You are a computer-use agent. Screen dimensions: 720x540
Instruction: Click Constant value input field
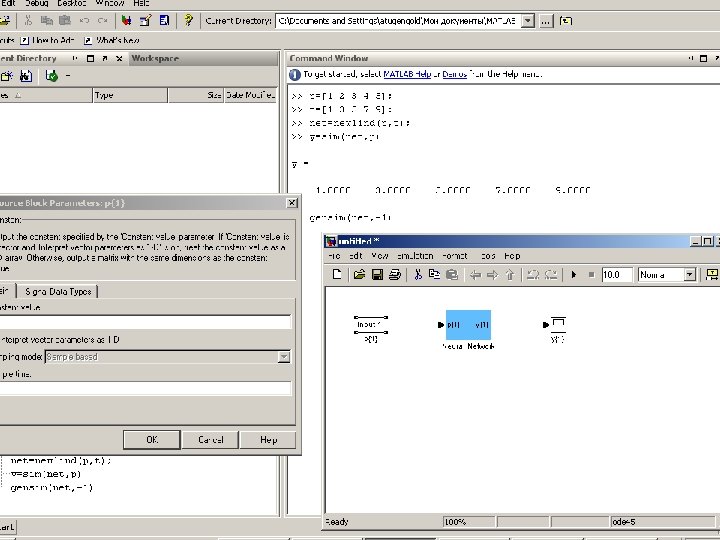[x=145, y=321]
